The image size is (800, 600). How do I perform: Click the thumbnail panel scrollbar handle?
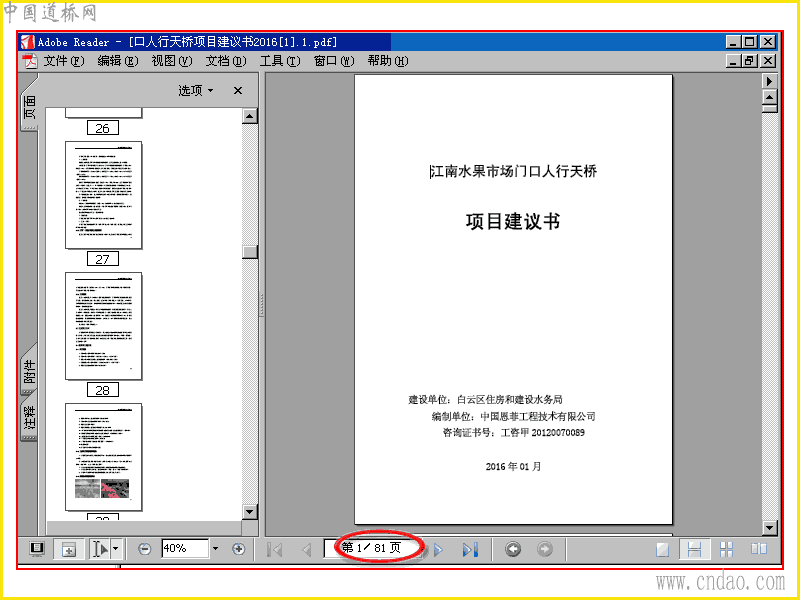(249, 252)
